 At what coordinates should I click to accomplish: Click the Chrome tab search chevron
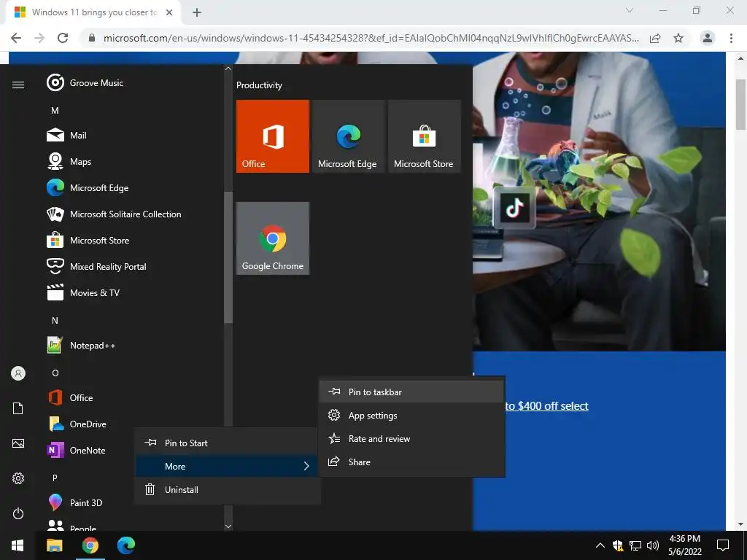pyautogui.click(x=630, y=10)
